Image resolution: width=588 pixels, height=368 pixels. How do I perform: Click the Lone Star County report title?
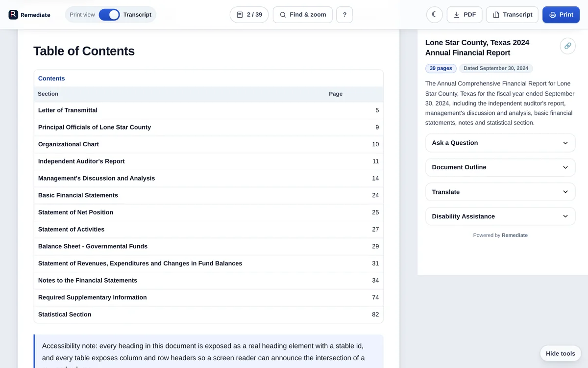477,48
